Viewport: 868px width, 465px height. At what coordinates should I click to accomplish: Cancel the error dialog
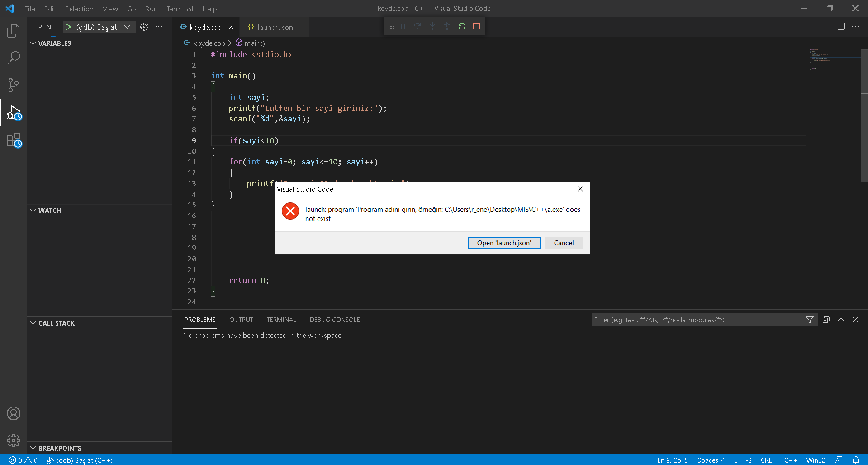[x=564, y=243]
